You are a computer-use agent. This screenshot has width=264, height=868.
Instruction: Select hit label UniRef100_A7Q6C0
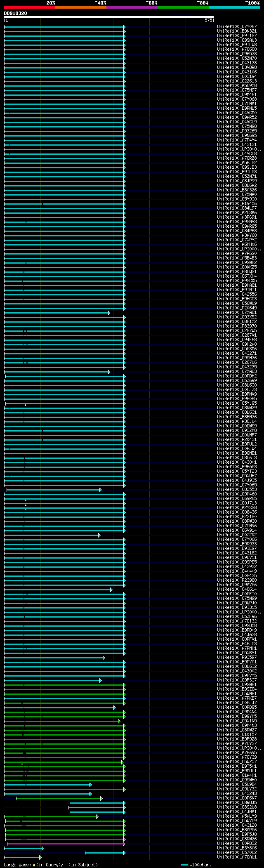coord(237,50)
